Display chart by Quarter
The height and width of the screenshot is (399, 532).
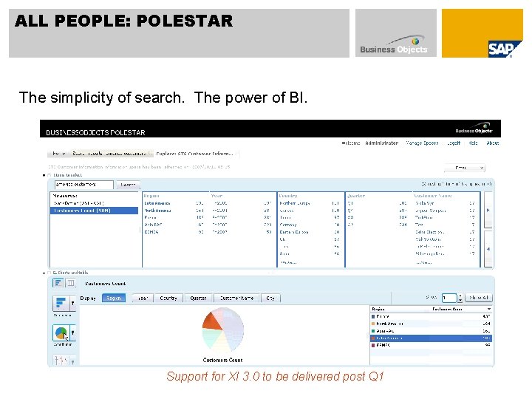[x=198, y=298]
